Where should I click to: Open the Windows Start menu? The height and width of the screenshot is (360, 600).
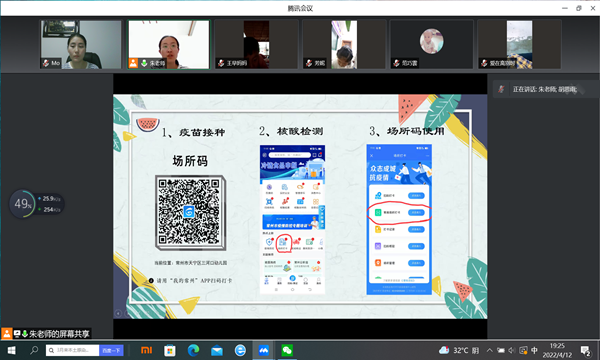click(x=11, y=350)
